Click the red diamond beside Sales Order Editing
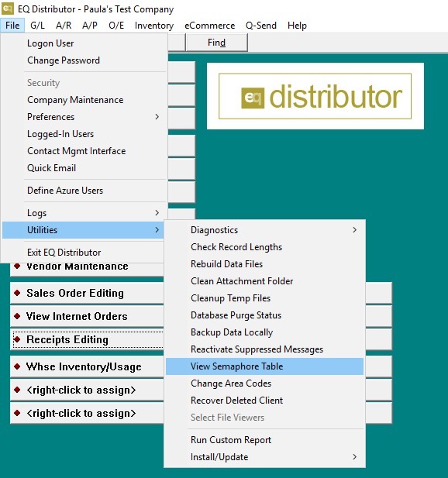Image resolution: width=448 pixels, height=478 pixels. (x=17, y=293)
